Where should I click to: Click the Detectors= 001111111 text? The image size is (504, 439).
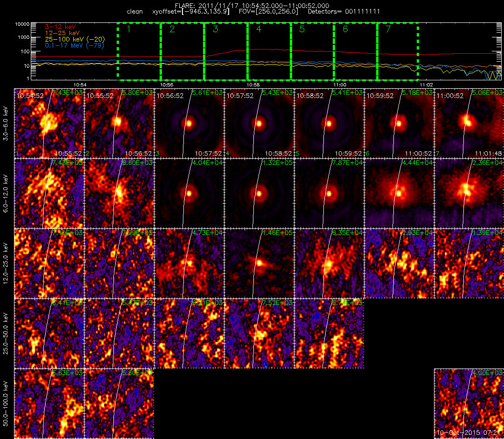(x=344, y=12)
